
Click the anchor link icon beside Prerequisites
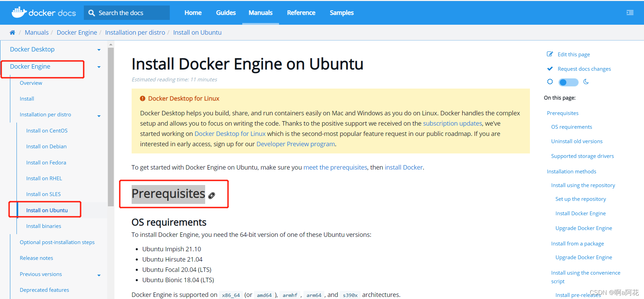coord(212,196)
